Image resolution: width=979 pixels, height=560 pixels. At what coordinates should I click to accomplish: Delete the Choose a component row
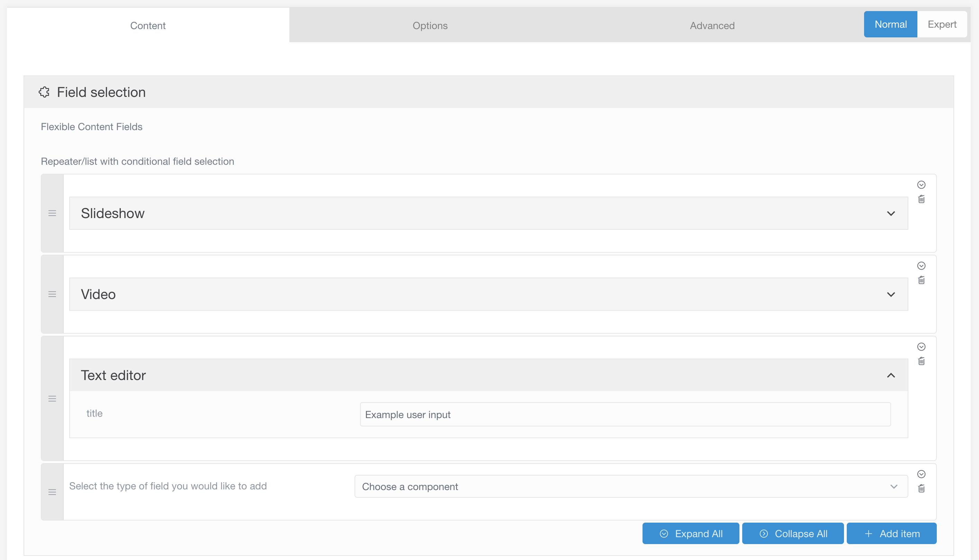click(x=921, y=488)
